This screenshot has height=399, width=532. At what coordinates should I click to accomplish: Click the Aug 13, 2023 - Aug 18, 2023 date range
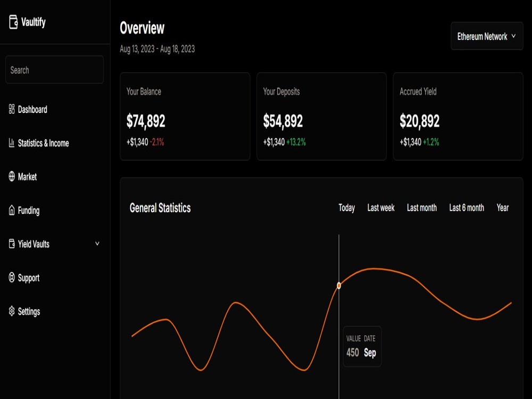tap(157, 49)
